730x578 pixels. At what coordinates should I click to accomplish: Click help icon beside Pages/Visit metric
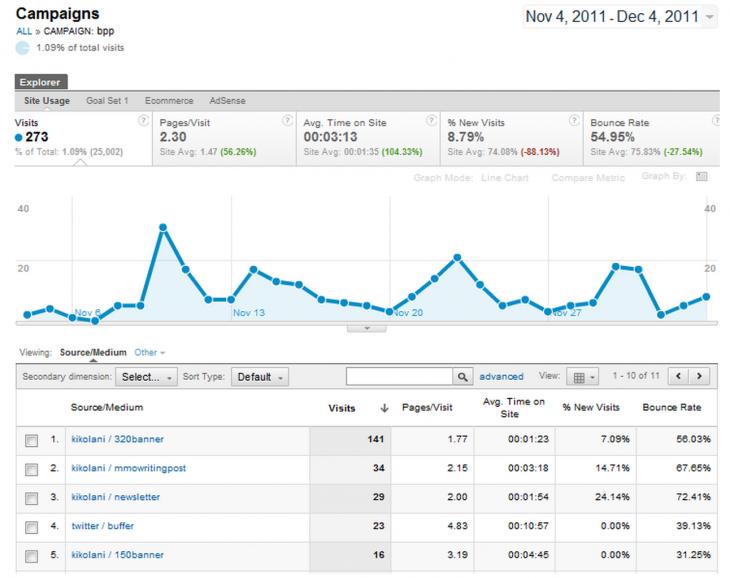click(x=288, y=121)
